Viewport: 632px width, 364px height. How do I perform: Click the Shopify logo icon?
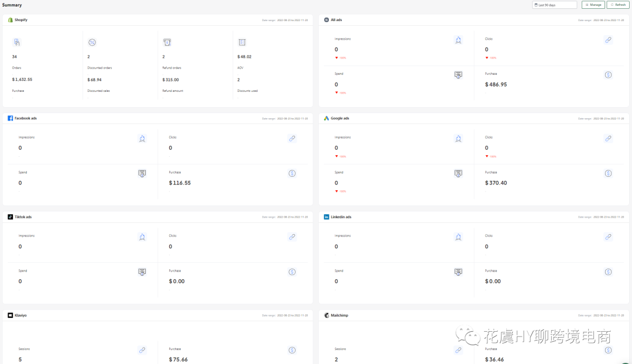tap(10, 20)
